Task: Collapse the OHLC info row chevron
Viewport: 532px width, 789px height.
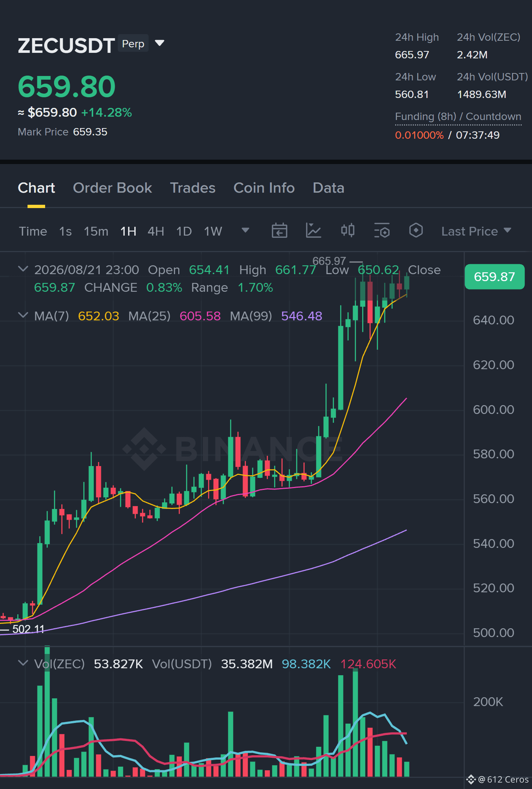Action: tap(23, 269)
